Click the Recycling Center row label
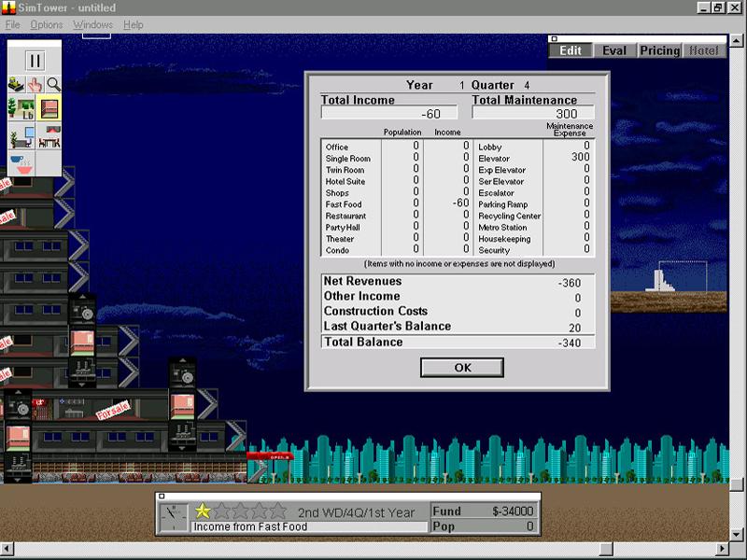Image resolution: width=747 pixels, height=560 pixels. [x=509, y=216]
